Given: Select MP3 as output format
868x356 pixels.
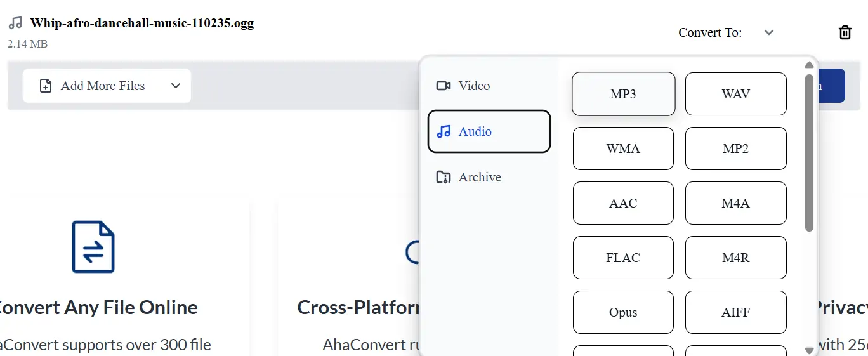Looking at the screenshot, I should [623, 94].
